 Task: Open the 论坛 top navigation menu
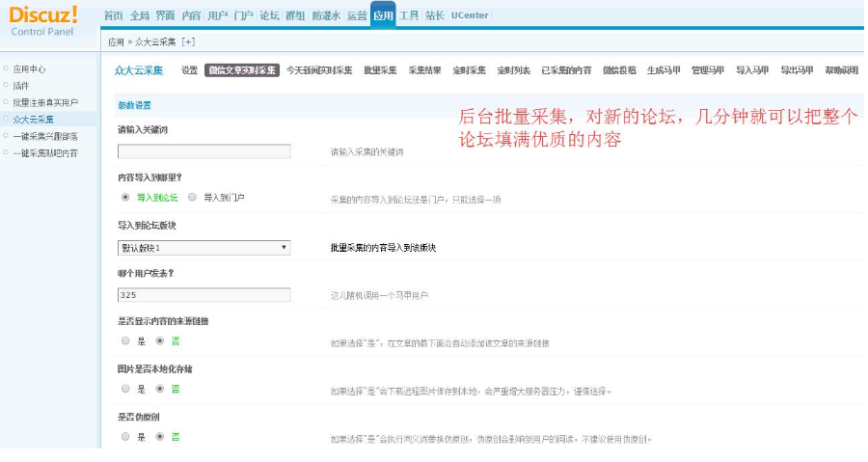(270, 15)
